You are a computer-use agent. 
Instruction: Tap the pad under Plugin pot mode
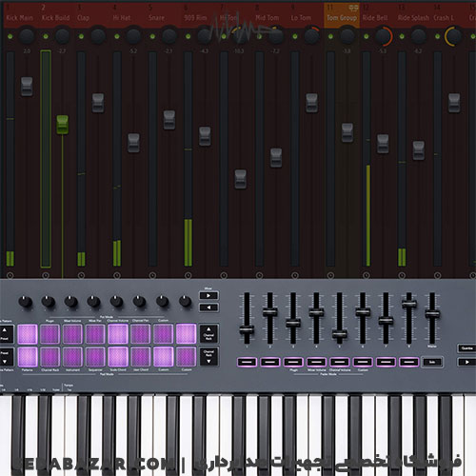(x=50, y=334)
